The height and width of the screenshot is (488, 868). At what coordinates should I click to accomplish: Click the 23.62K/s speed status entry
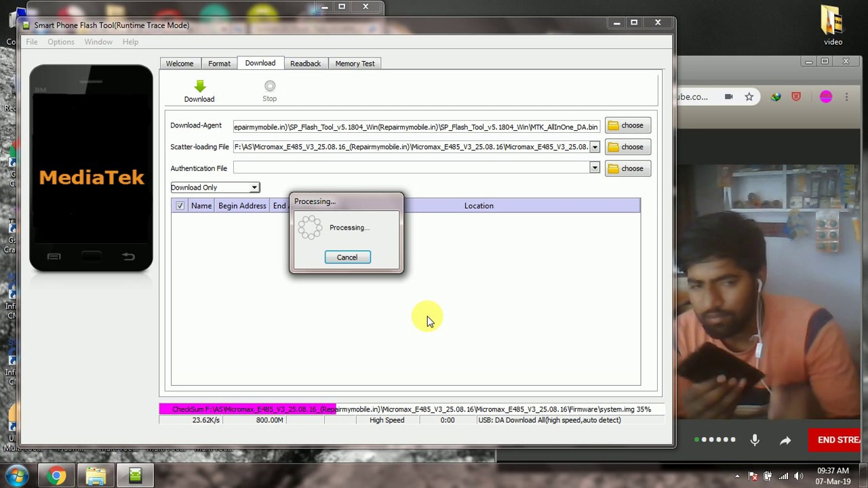[205, 420]
